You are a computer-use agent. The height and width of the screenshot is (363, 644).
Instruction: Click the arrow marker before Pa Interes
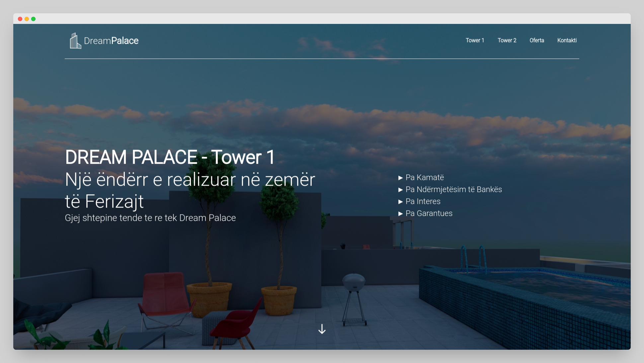400,201
